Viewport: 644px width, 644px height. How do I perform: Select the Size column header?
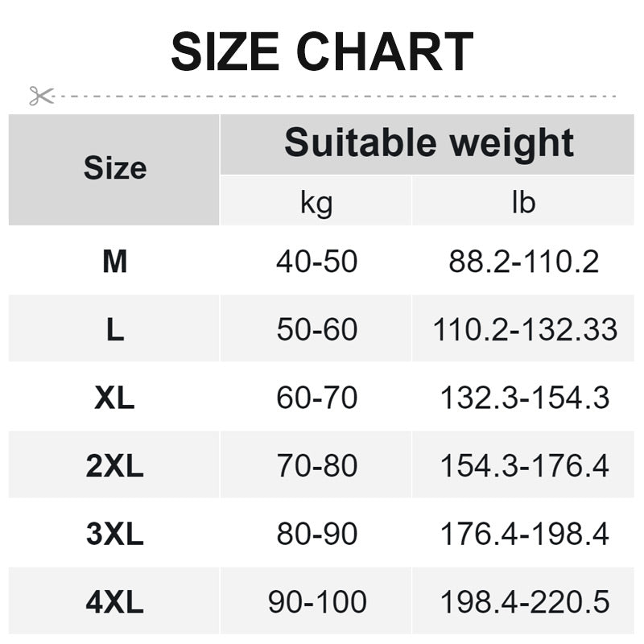coord(114,169)
